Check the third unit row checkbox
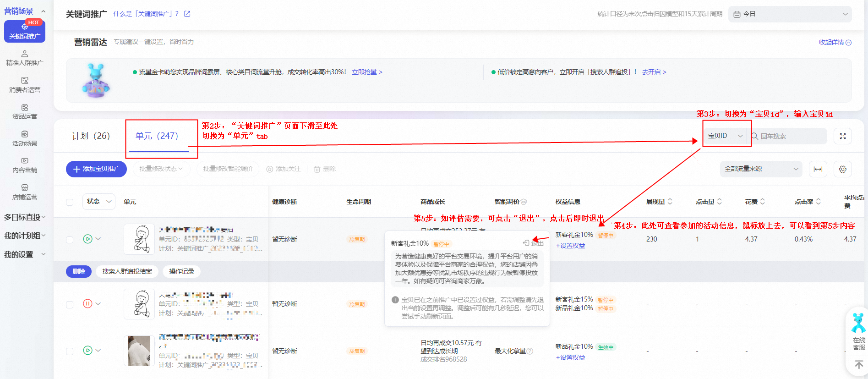 click(70, 352)
